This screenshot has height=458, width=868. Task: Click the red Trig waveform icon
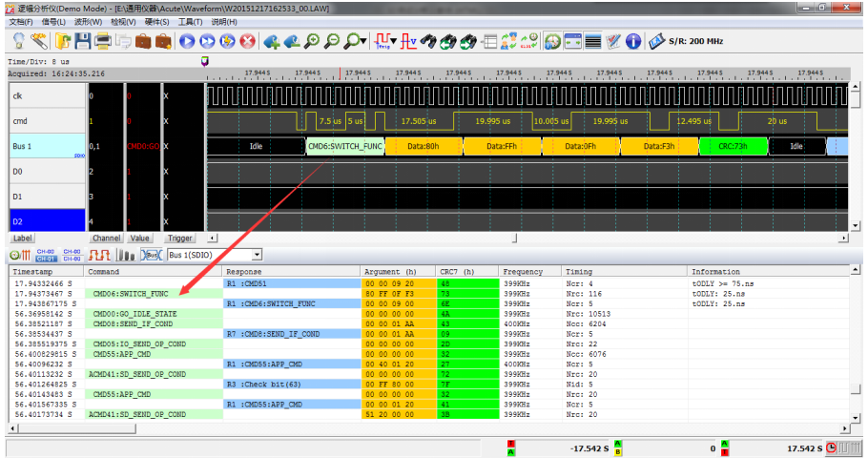point(382,41)
